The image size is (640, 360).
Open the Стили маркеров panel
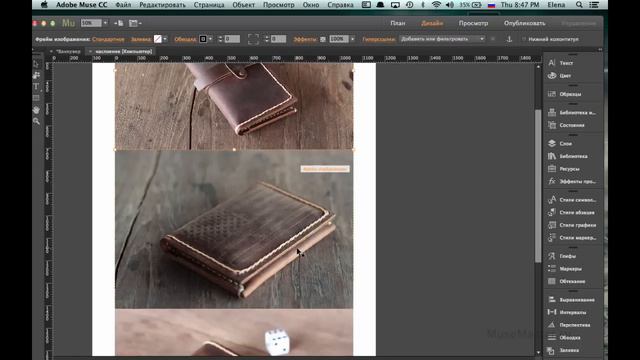pos(573,238)
